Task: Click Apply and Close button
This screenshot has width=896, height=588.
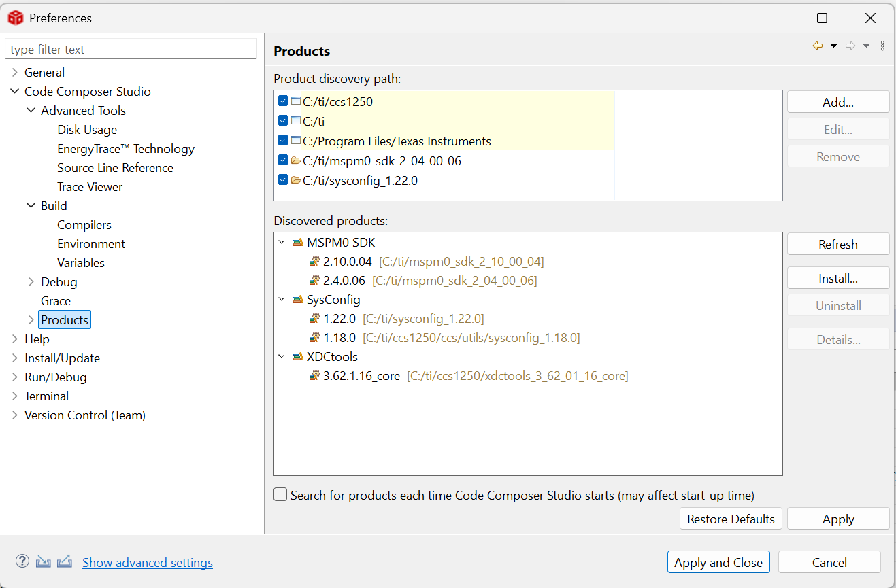Action: [718, 562]
